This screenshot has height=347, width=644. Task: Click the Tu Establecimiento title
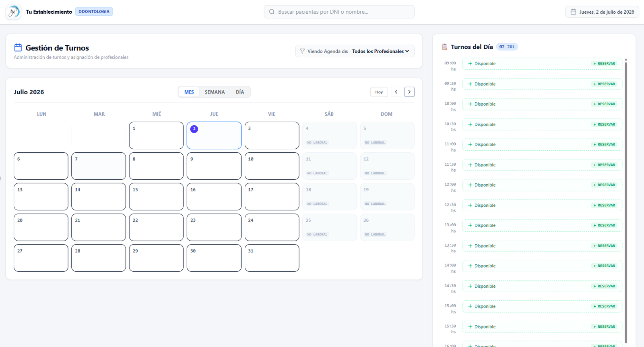pos(49,12)
